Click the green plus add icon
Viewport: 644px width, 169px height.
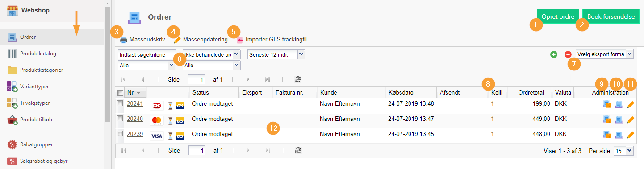coord(554,54)
